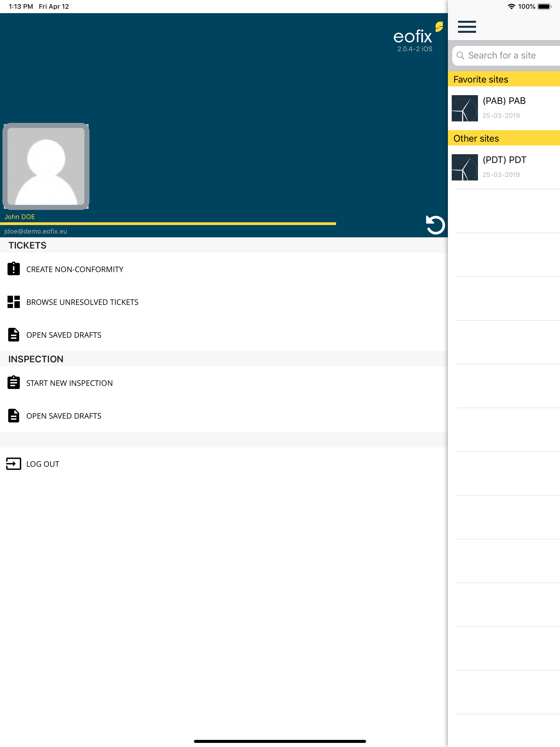Click the Create Non-Conformity clipboard icon
560x747 pixels.
(13, 269)
